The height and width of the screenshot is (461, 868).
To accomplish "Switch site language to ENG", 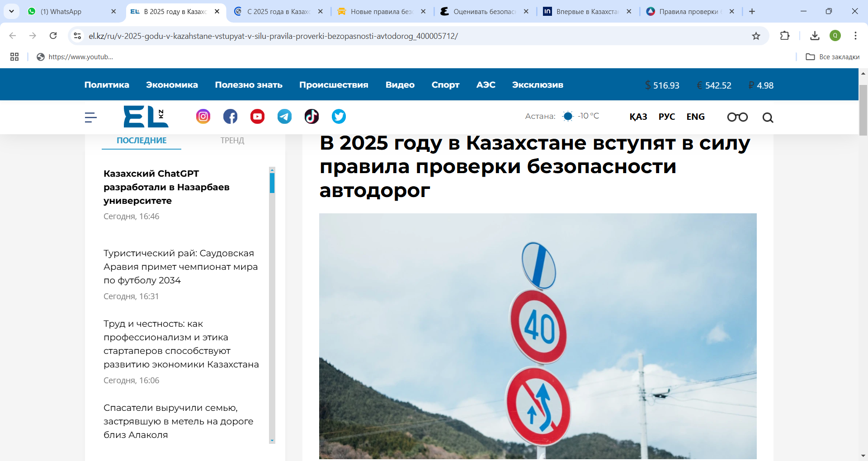I will (x=695, y=117).
